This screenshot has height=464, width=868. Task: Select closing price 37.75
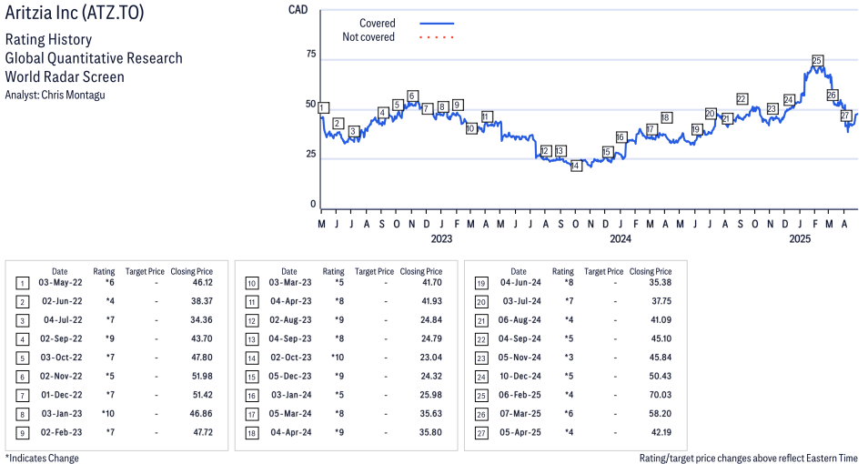tap(661, 301)
